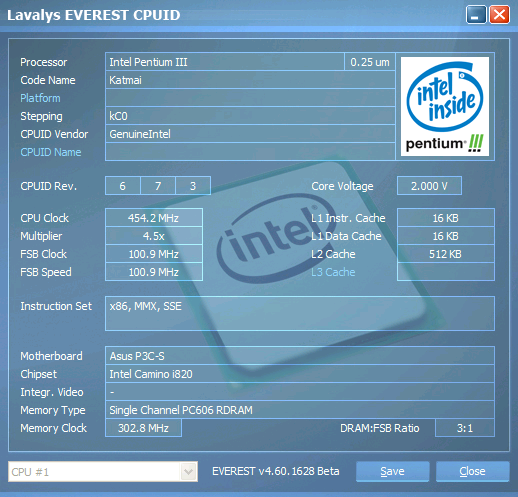Open the CPU #1 selector dropdown
This screenshot has width=518, height=497.
click(103, 472)
